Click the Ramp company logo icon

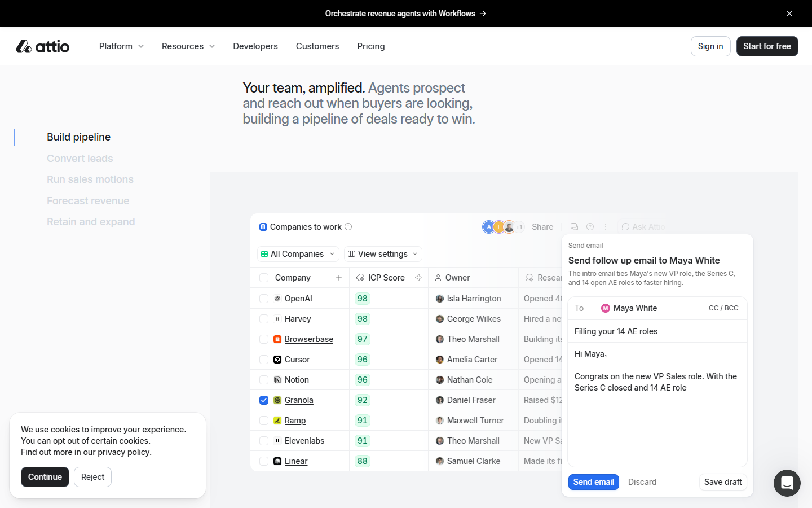pos(277,421)
